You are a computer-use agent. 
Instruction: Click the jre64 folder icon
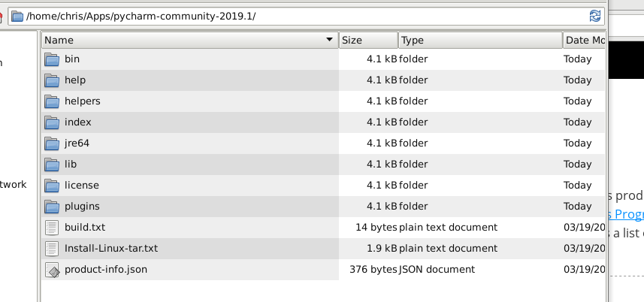(x=52, y=143)
